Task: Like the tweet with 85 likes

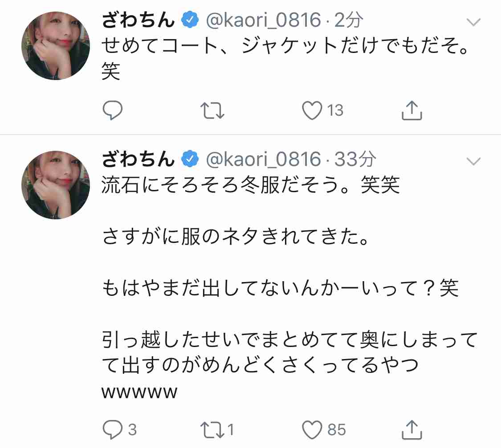Action: click(x=324, y=429)
